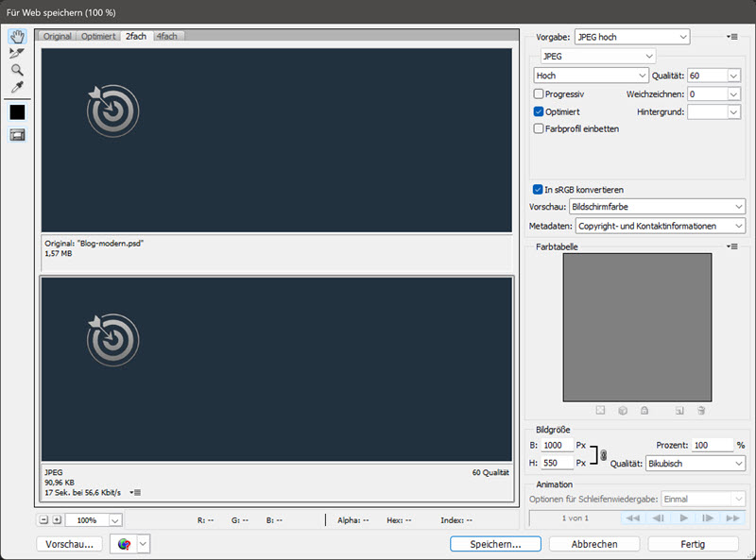Disable the Optimiert checkbox
The width and height of the screenshot is (756, 560).
click(539, 111)
